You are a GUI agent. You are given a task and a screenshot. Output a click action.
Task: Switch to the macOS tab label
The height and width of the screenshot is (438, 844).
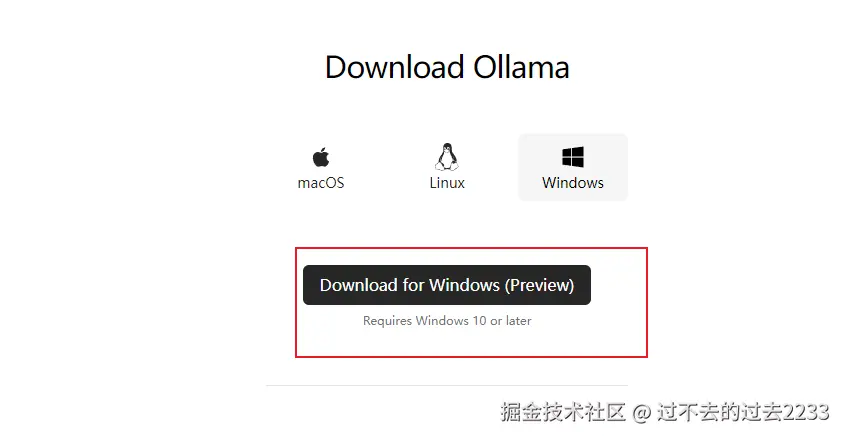pos(321,183)
